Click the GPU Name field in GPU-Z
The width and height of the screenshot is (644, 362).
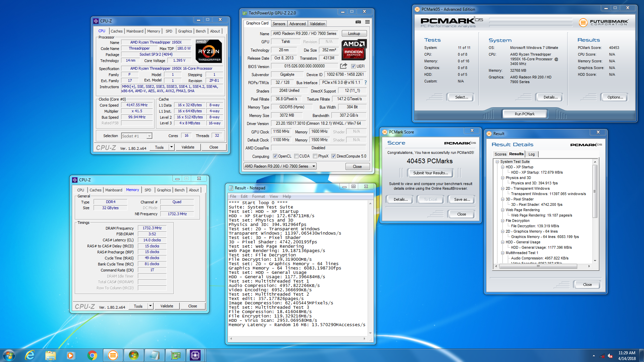pos(305,34)
